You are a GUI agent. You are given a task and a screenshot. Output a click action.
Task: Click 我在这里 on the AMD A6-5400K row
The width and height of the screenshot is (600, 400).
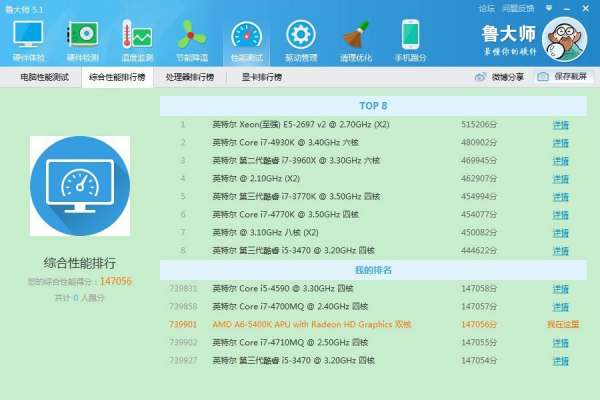pos(563,325)
